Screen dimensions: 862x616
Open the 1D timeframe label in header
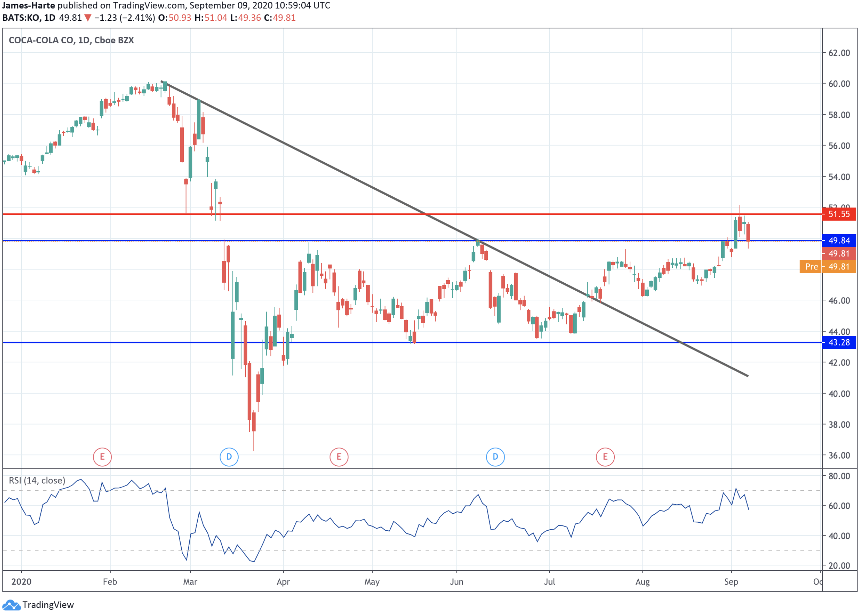click(x=50, y=17)
